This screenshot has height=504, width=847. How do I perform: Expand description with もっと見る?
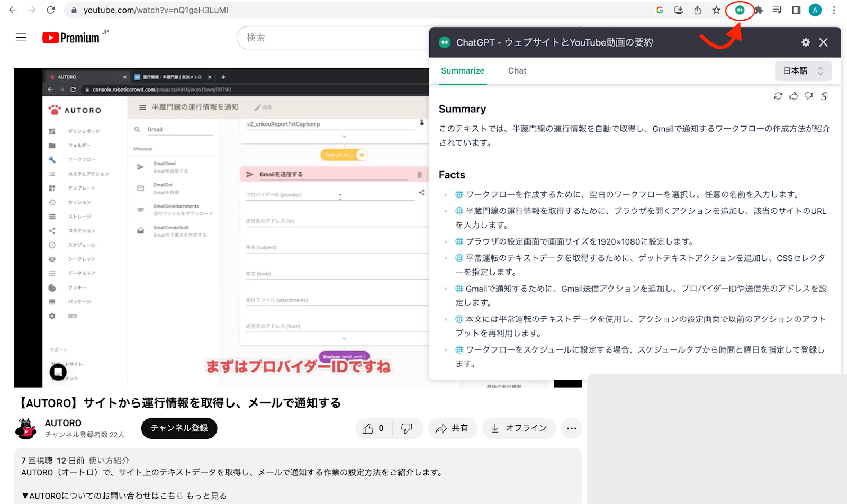(206, 496)
